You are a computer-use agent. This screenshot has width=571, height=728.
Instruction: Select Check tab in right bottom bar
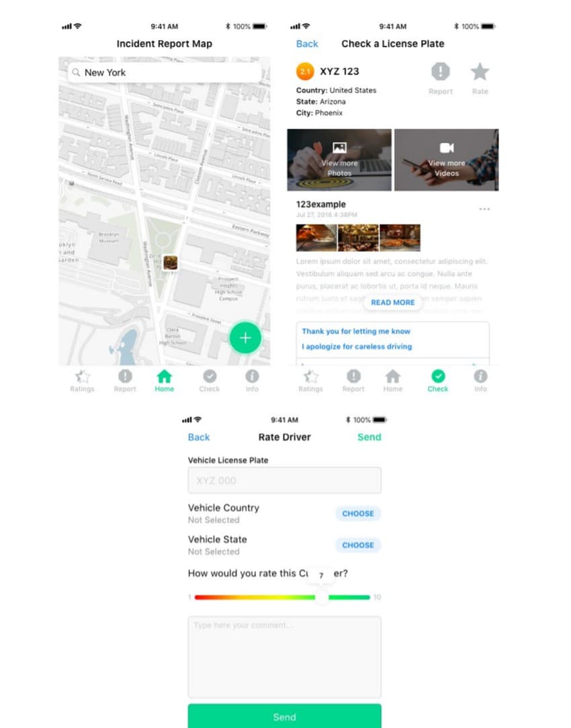point(438,379)
